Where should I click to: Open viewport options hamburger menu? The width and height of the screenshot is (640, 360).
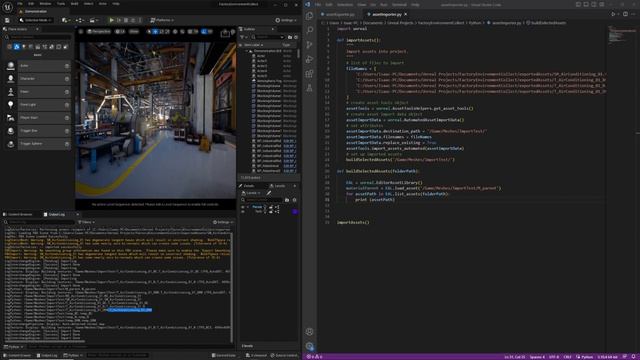click(x=81, y=31)
